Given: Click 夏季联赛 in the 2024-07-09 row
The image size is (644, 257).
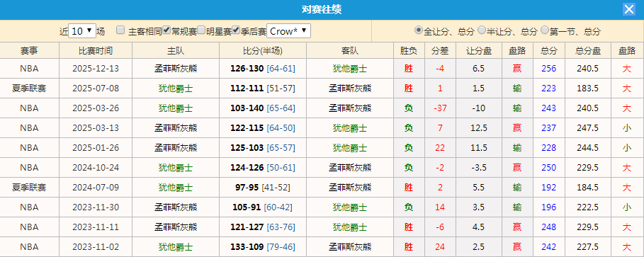Looking at the screenshot, I should pyautogui.click(x=29, y=188).
